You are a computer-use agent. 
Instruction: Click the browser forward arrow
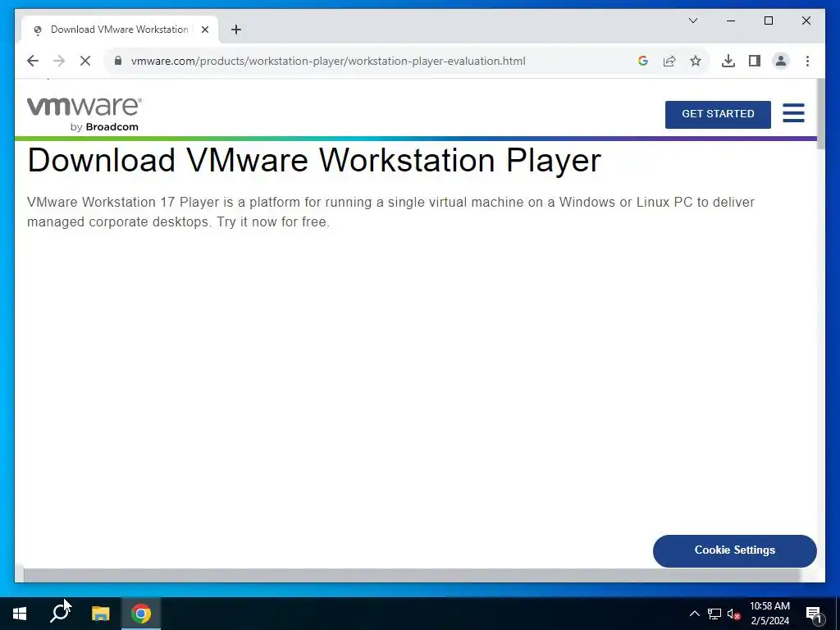(x=59, y=61)
